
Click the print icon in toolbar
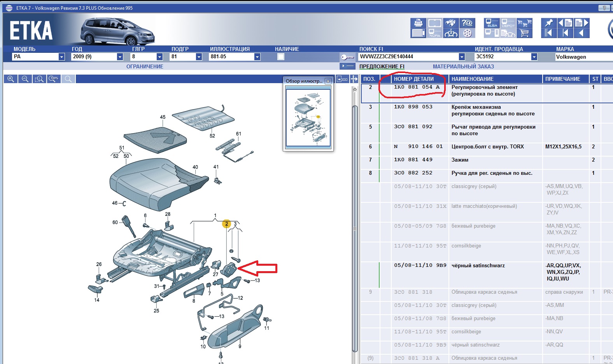[418, 23]
